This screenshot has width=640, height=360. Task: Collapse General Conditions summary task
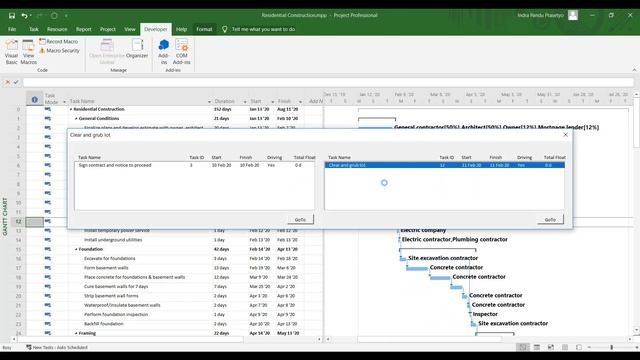tap(76, 119)
